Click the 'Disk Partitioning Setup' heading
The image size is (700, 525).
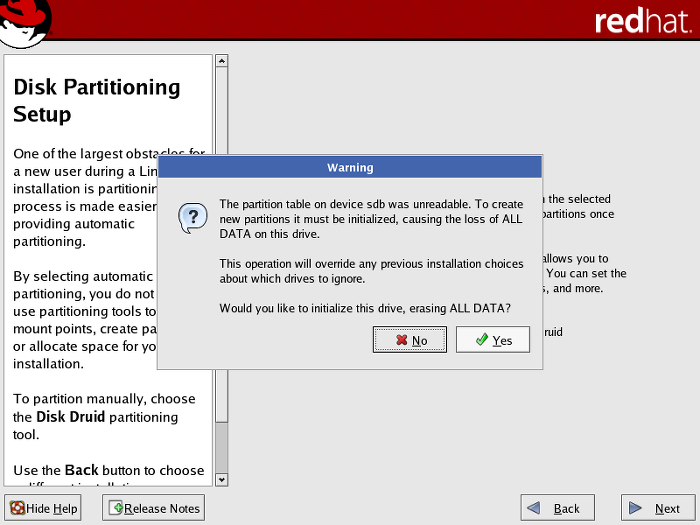click(x=96, y=100)
